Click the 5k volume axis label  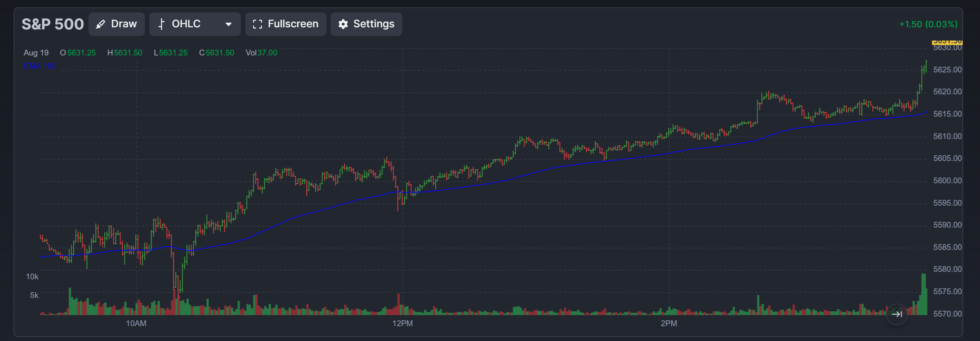coord(34,295)
